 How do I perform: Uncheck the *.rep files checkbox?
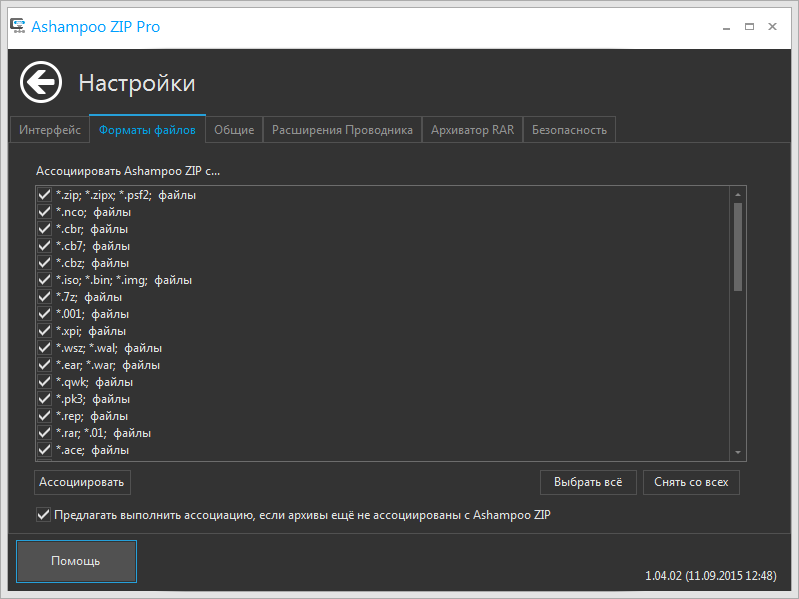point(44,416)
